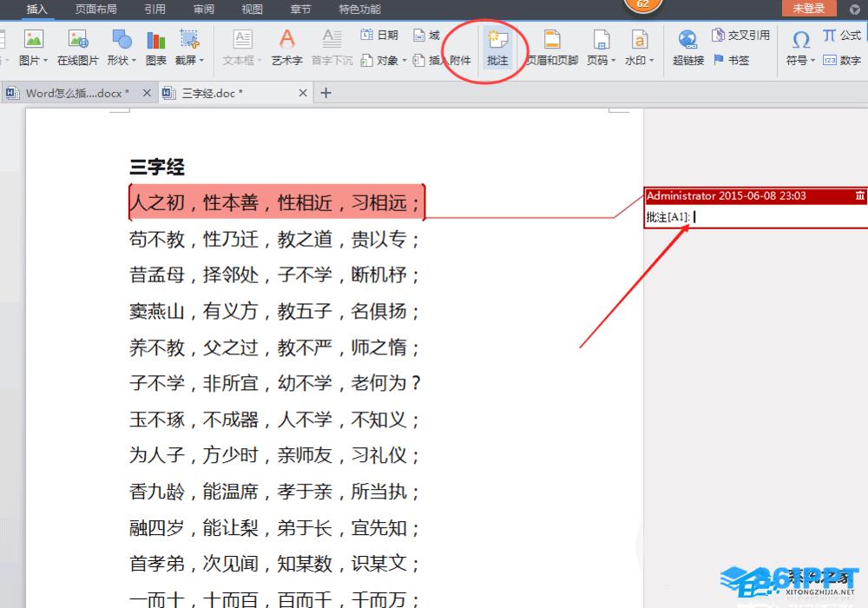Screen dimensions: 868x608
Task: Click the 首字下沉 drop cap icon
Action: [332, 39]
